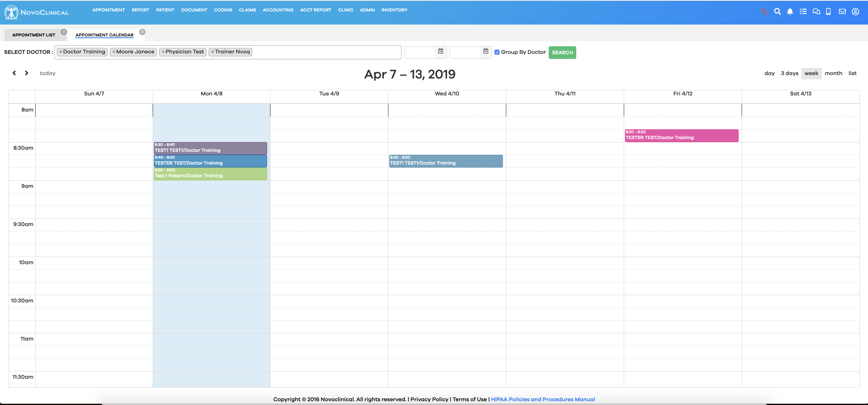Go to next week arrow
Viewport: 868px width, 405px height.
pyautogui.click(x=27, y=73)
